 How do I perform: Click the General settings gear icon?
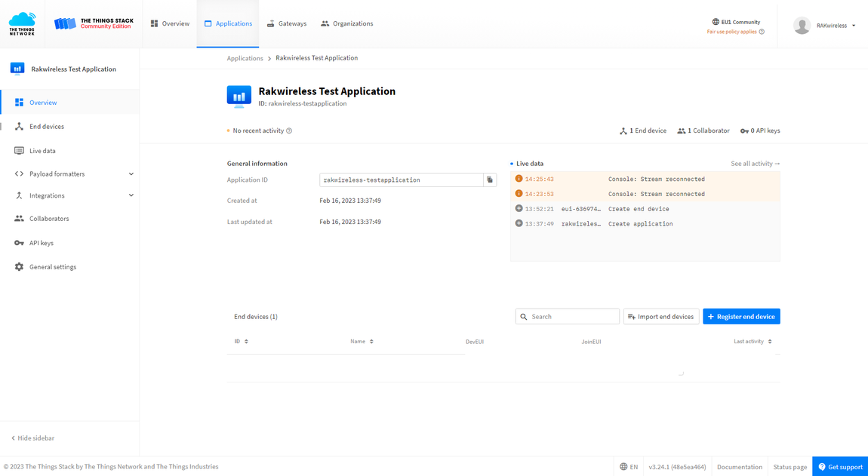click(x=19, y=267)
